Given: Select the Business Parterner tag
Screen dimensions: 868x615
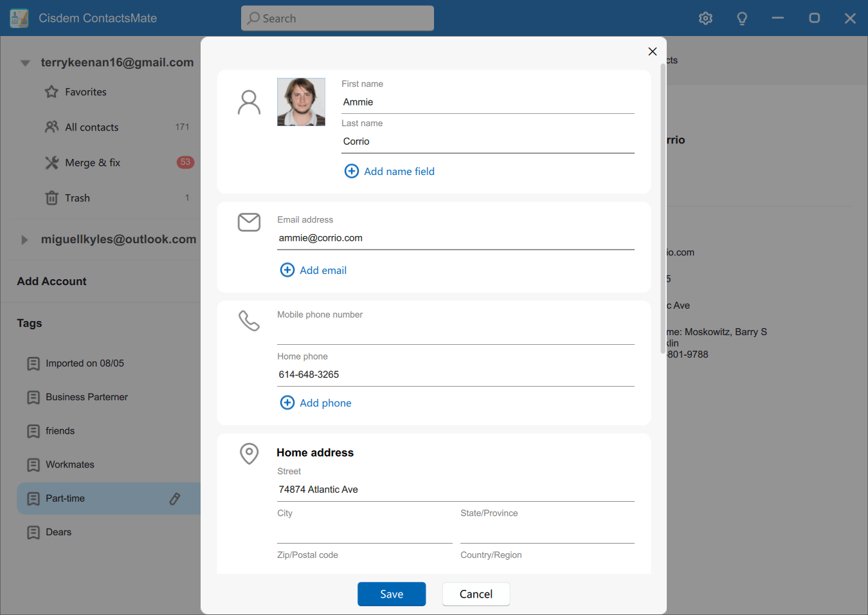Looking at the screenshot, I should pos(86,397).
